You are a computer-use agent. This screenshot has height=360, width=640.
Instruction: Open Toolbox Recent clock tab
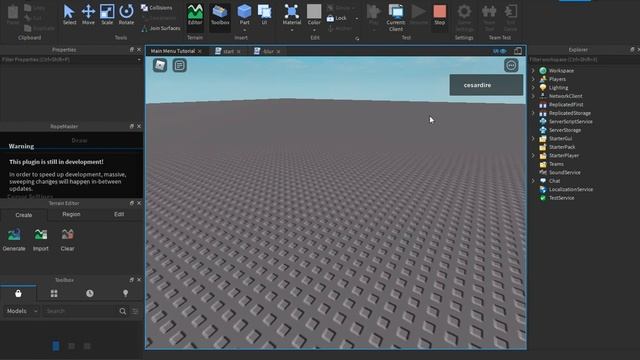pos(90,293)
